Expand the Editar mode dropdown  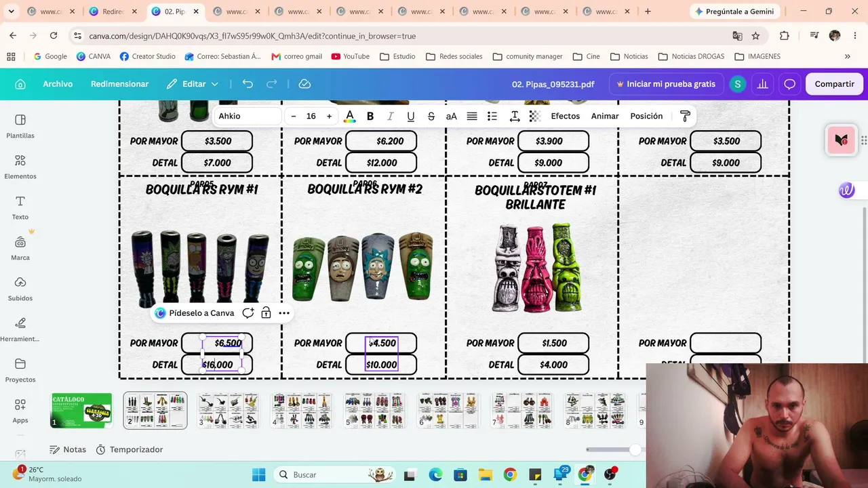[x=193, y=84]
